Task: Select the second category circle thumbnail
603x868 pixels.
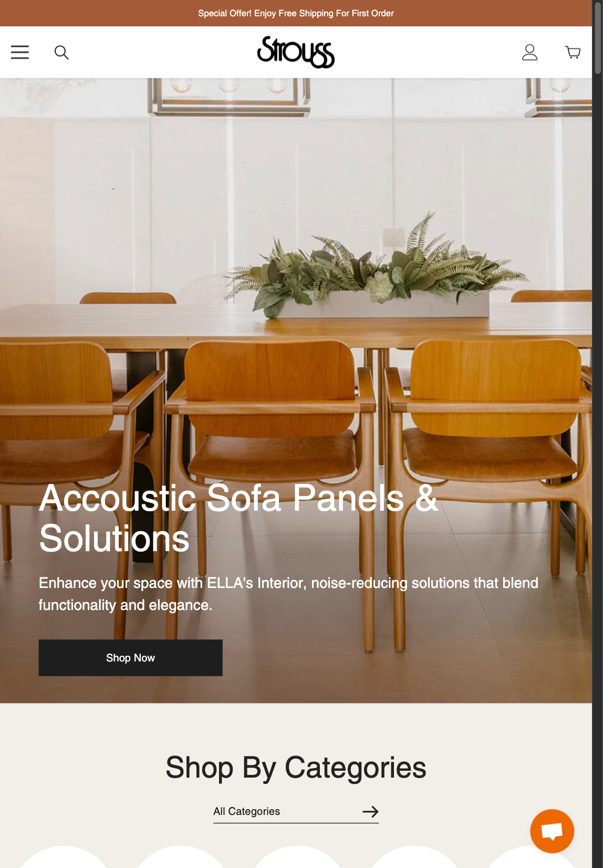Action: click(x=181, y=859)
